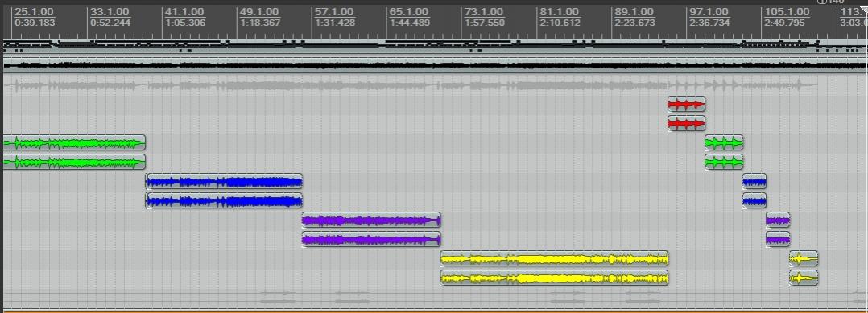This screenshot has width=868, height=313.
Task: Click the 97.1.00 timeline ruler marker
Action: click(x=709, y=12)
